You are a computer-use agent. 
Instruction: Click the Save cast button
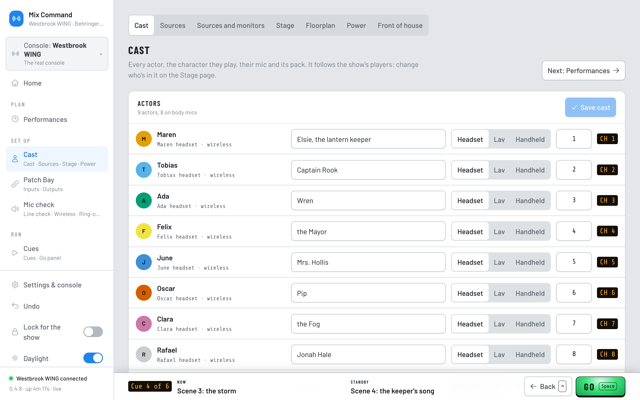(590, 107)
